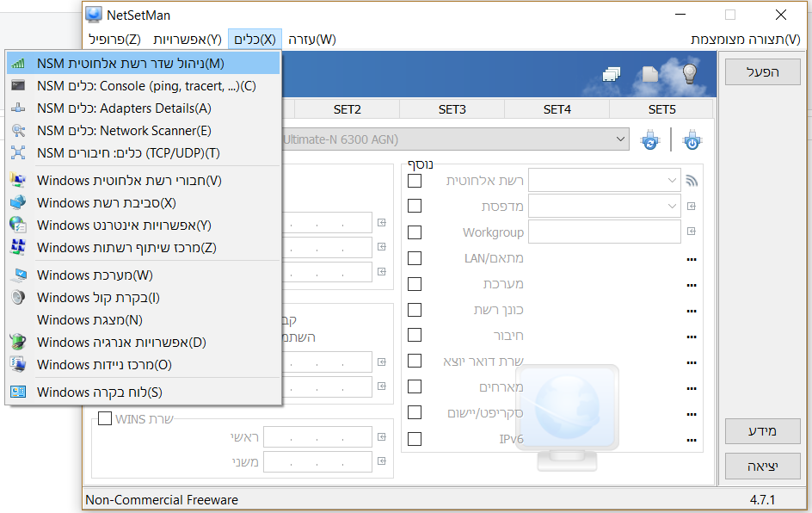Image resolution: width=812 pixels, height=513 pixels.
Task: Close the open כלים(X) menu
Action: (255, 40)
